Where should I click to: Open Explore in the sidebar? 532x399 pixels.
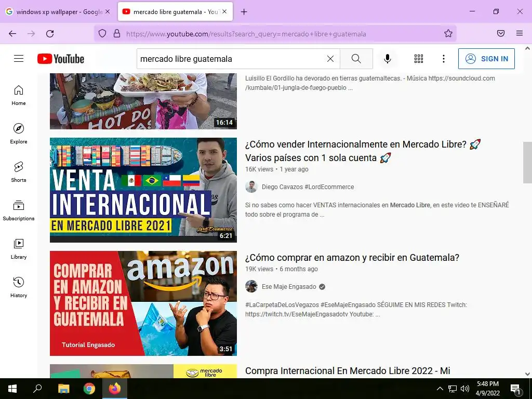[x=19, y=134]
